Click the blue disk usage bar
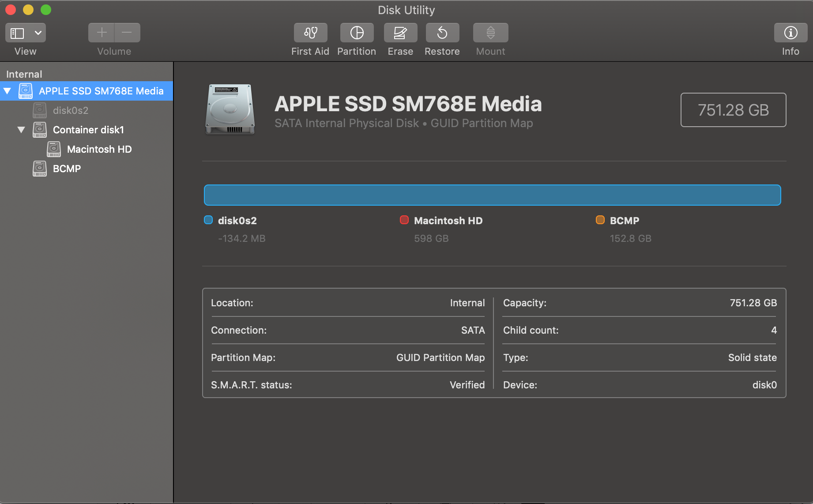The height and width of the screenshot is (504, 813). (492, 195)
